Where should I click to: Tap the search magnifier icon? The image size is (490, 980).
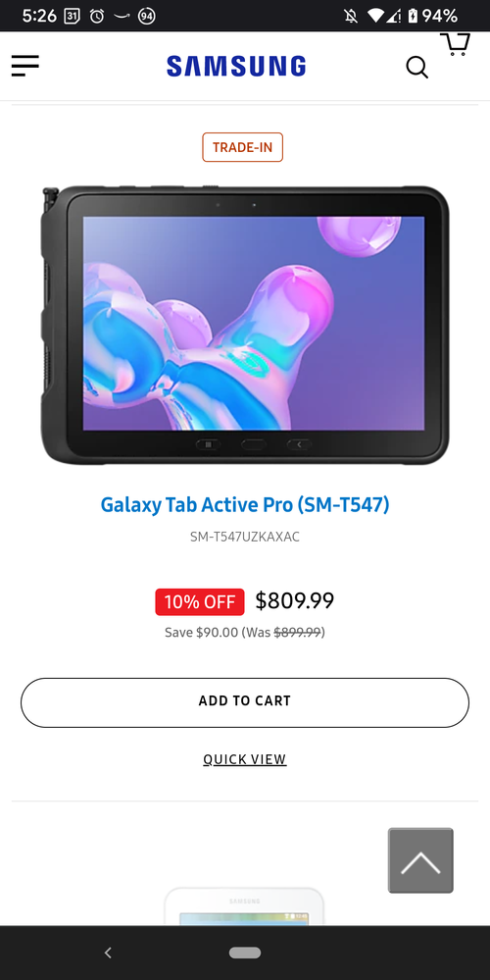click(416, 67)
